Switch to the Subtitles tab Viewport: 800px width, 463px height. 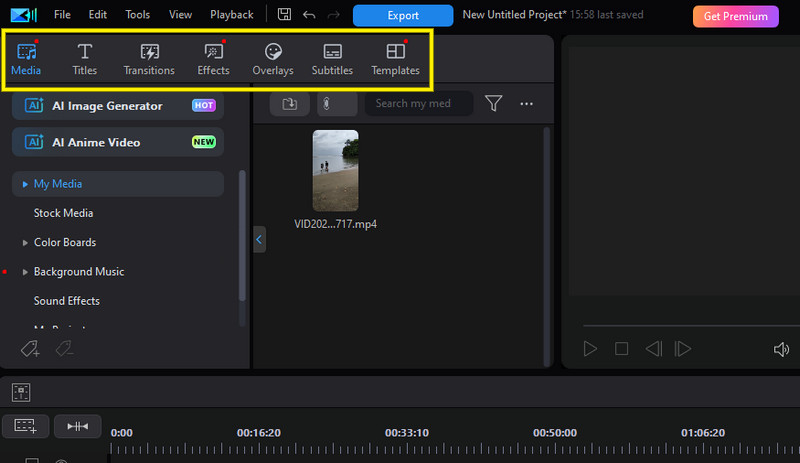pos(332,59)
